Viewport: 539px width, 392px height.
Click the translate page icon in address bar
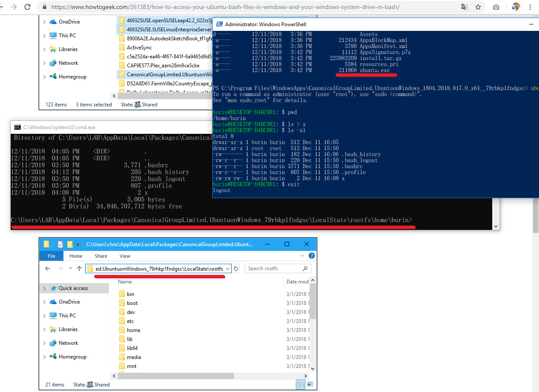tap(464, 7)
